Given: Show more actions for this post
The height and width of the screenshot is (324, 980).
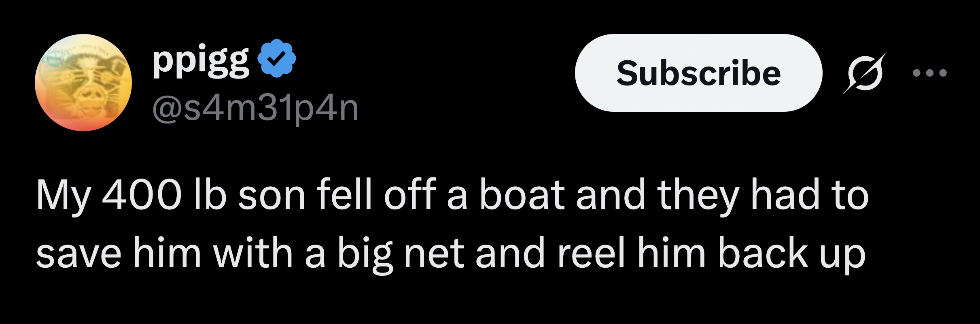Looking at the screenshot, I should pyautogui.click(x=929, y=73).
